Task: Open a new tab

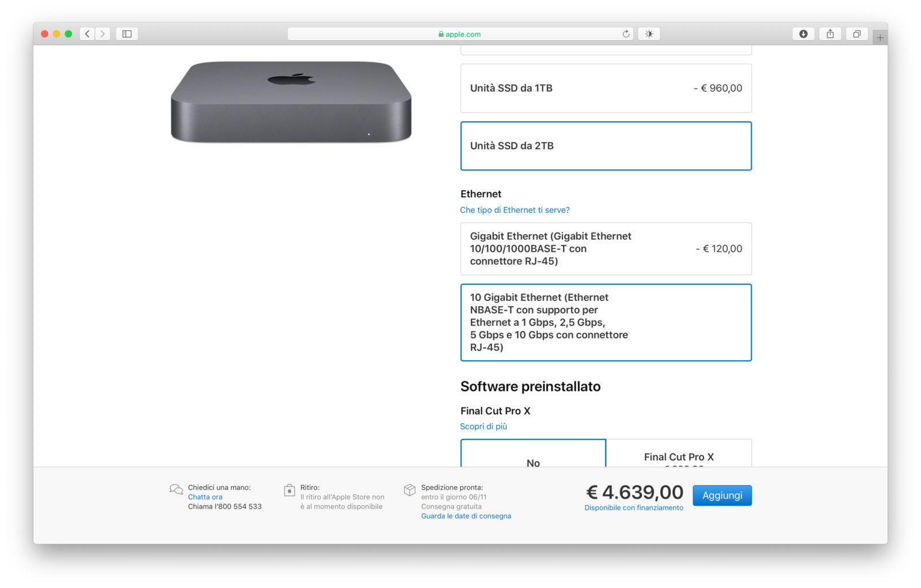Action: [x=880, y=38]
